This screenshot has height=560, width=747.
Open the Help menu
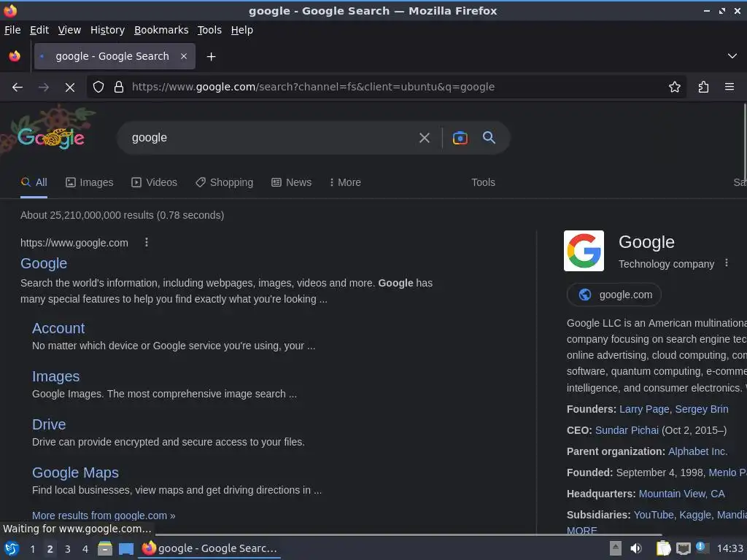[242, 30]
